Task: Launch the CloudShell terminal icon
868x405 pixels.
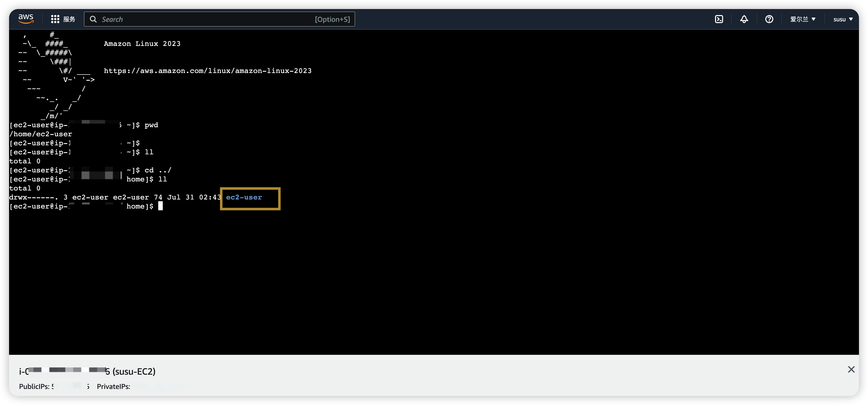Action: point(719,19)
